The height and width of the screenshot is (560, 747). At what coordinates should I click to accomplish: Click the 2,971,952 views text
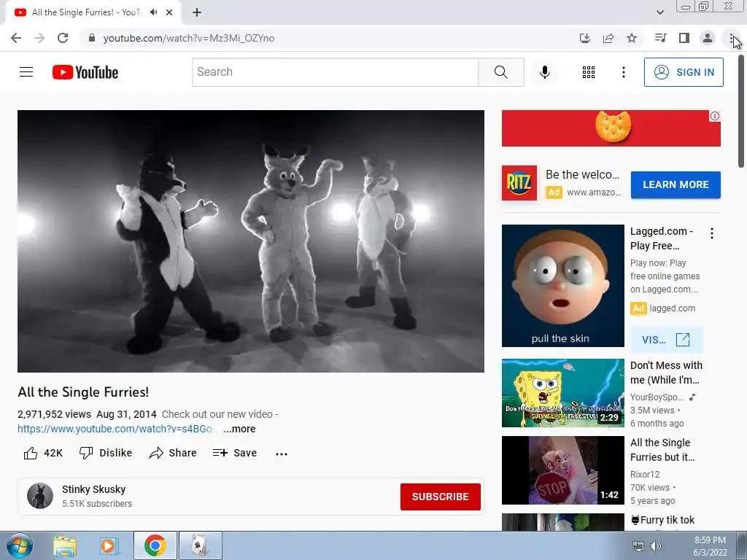[54, 414]
